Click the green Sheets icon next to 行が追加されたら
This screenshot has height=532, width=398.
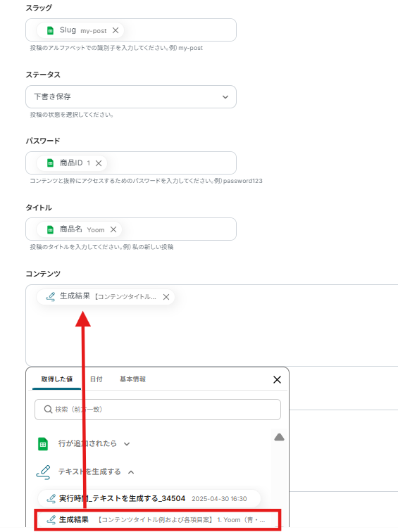pos(43,444)
